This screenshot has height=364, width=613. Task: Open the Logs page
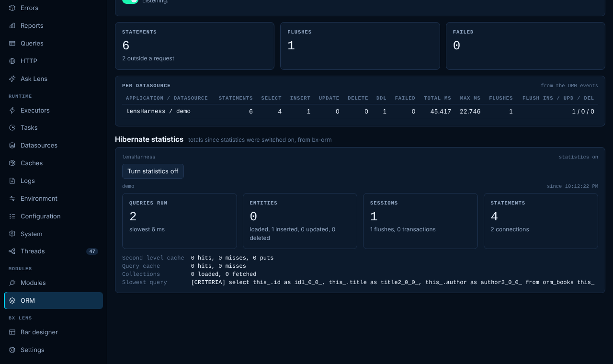(53, 181)
